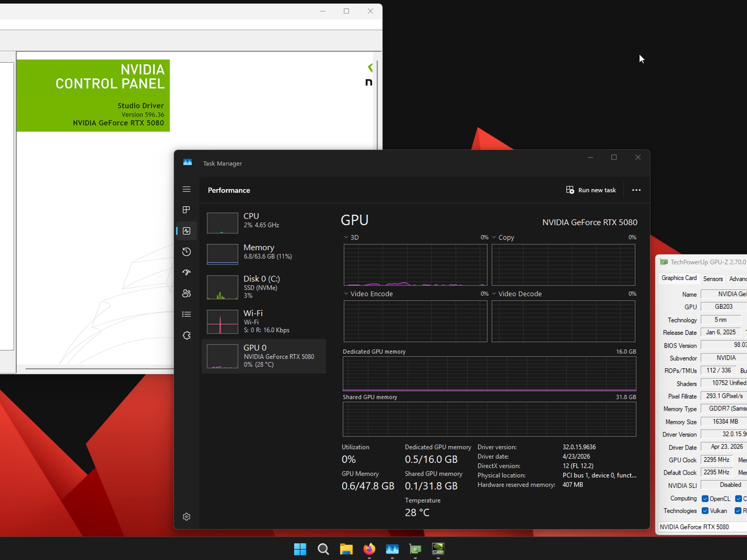This screenshot has height=560, width=747.
Task: Open Details page list icon
Action: pos(186,314)
